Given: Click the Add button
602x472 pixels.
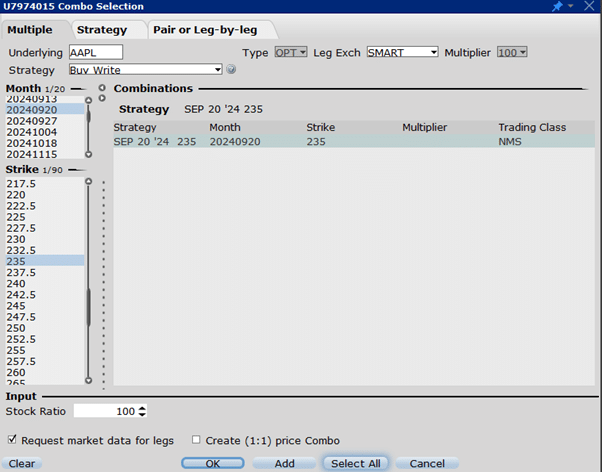Looking at the screenshot, I should click(284, 464).
